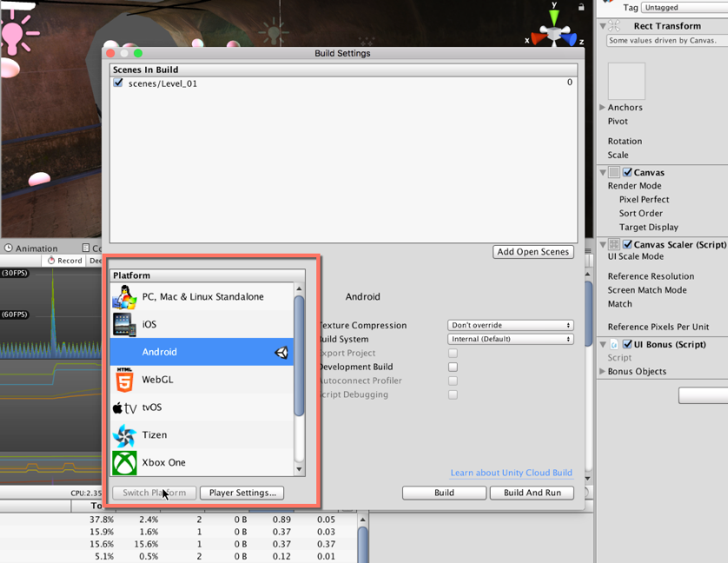Disable the Canvas component checkbox

627,172
